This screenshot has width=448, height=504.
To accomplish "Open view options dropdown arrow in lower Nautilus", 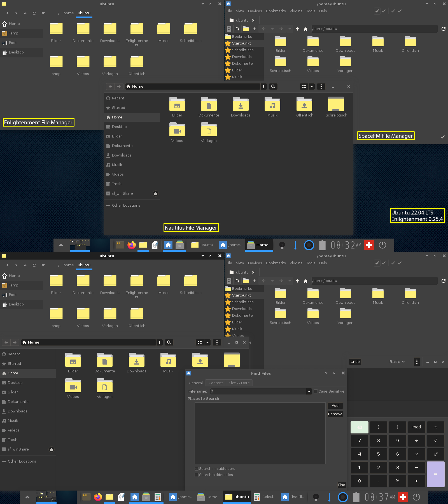I will pos(207,342).
